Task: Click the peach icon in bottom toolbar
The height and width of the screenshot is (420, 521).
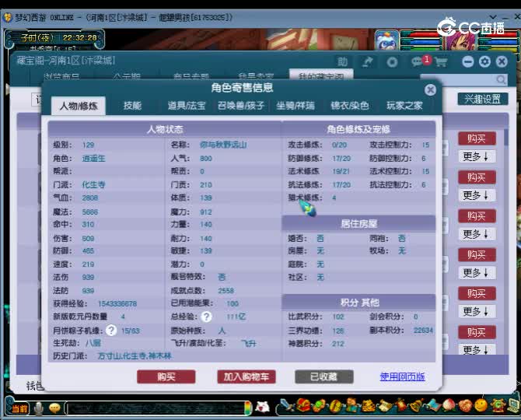Action: 449,405
